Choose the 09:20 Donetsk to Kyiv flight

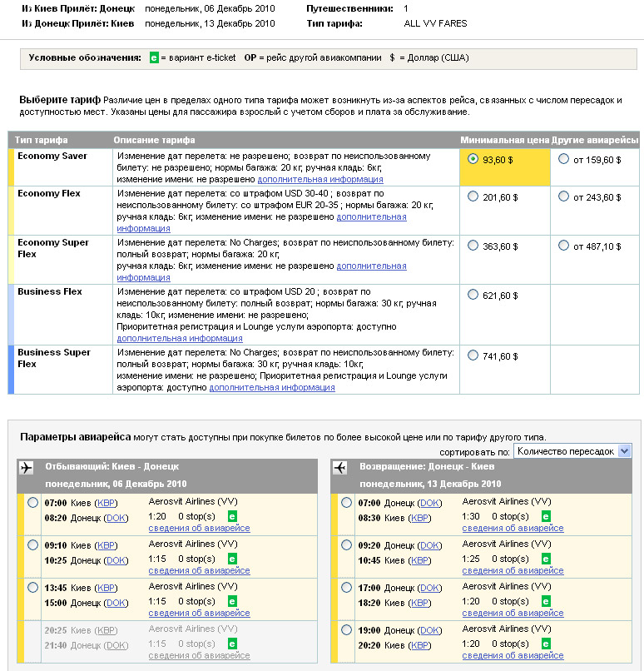[x=346, y=544]
